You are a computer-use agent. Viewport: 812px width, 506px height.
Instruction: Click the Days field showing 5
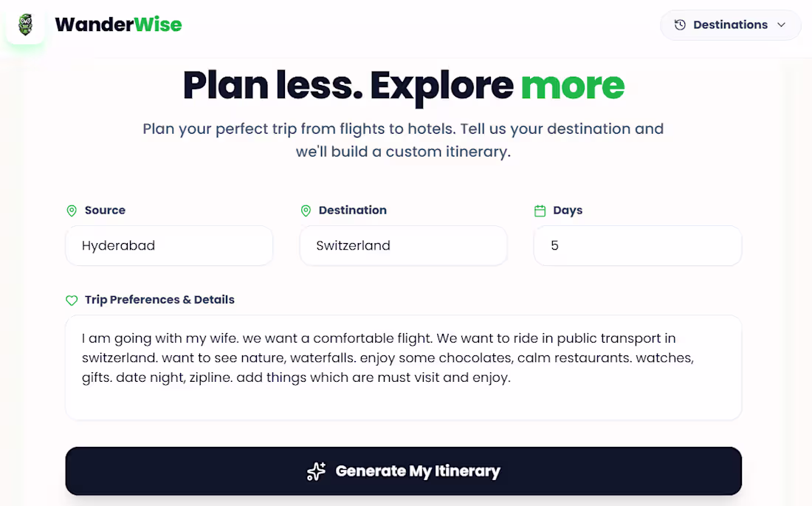pyautogui.click(x=637, y=245)
